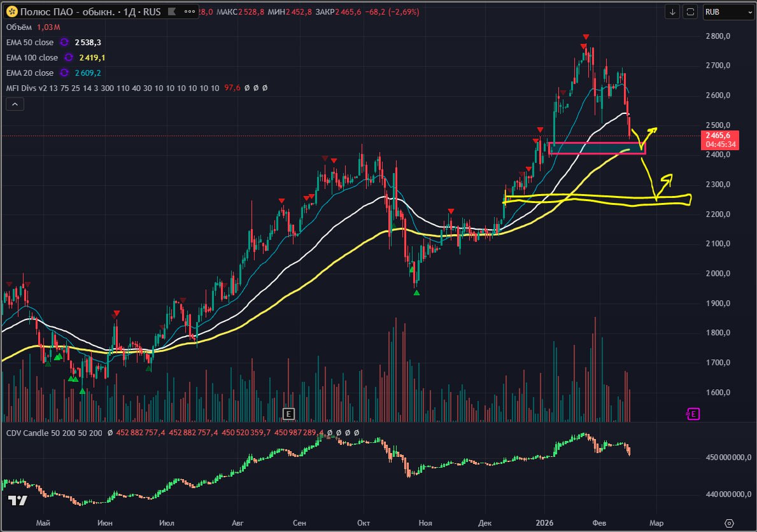757x532 pixels.
Task: Open chart settings gear at bottom right
Action: 730,523
